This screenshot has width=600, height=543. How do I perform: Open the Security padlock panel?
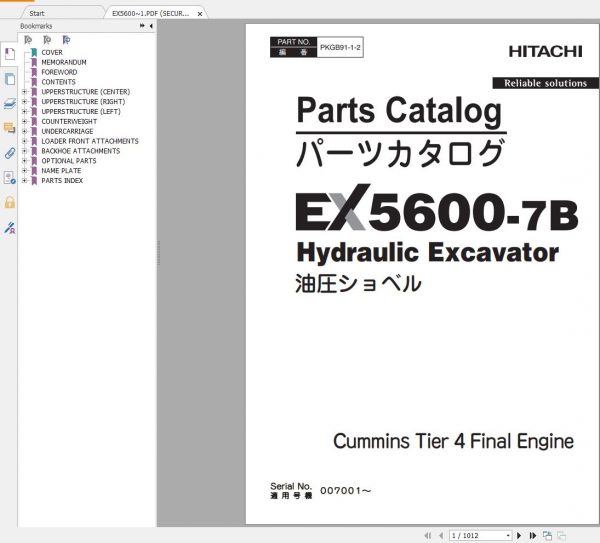10,202
